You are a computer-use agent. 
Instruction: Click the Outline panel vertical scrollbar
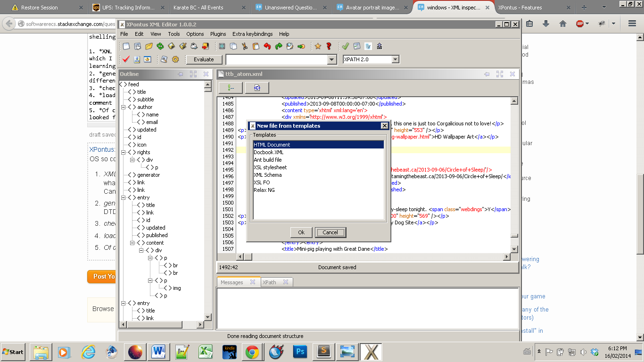(208, 201)
